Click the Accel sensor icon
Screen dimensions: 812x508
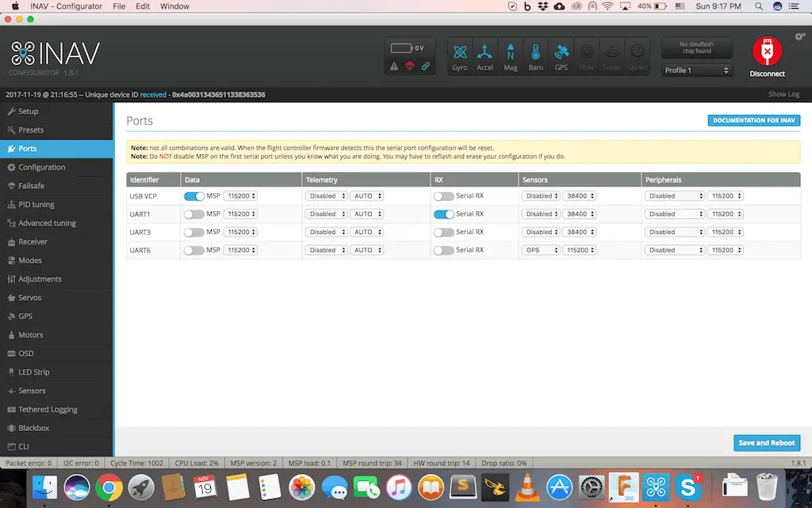pos(485,56)
